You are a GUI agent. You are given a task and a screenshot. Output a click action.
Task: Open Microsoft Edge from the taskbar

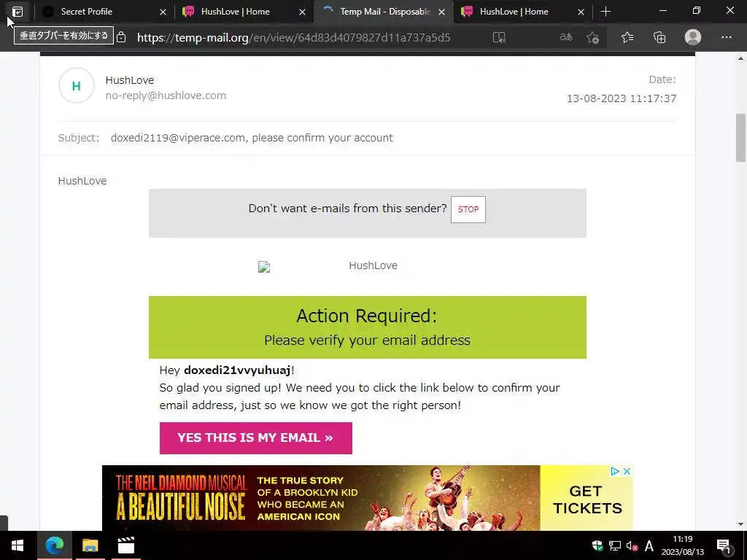coord(54,545)
